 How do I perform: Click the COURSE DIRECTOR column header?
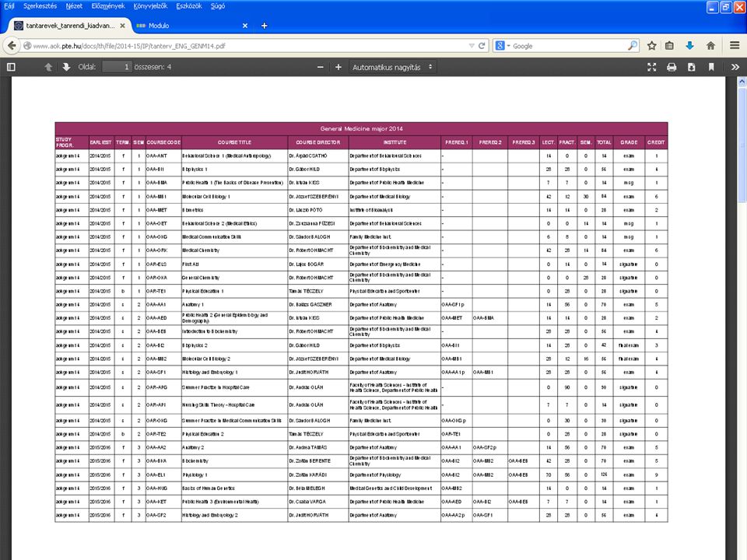click(317, 142)
